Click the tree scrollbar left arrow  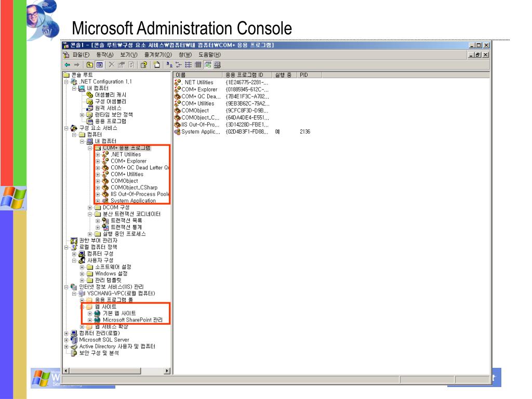click(x=66, y=371)
